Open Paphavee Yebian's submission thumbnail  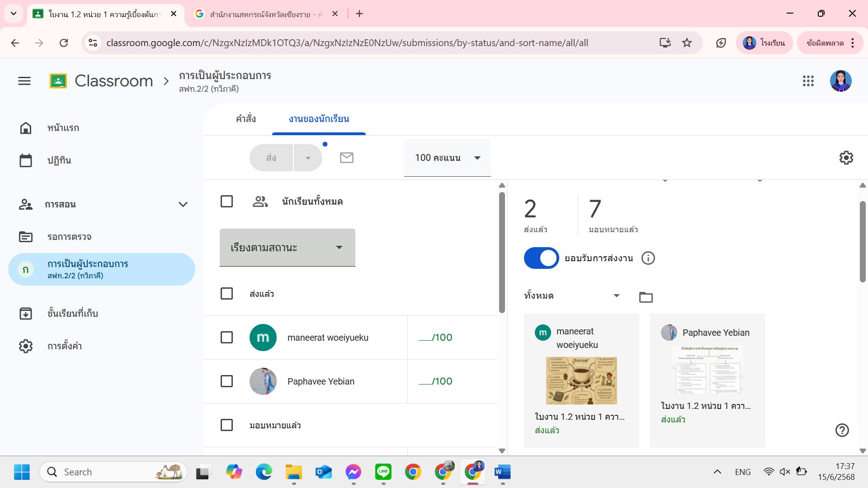pyautogui.click(x=708, y=370)
